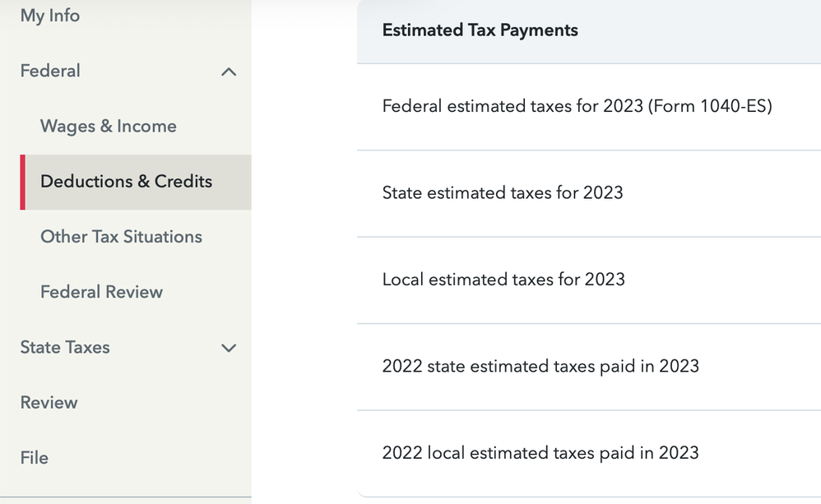Navigate to State Taxes

point(64,348)
